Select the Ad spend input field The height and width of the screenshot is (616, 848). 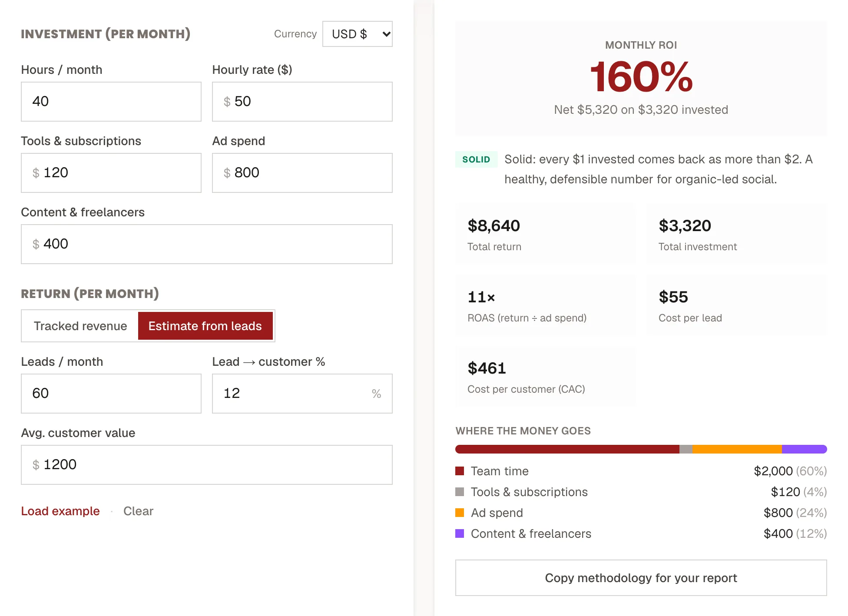pyautogui.click(x=302, y=173)
